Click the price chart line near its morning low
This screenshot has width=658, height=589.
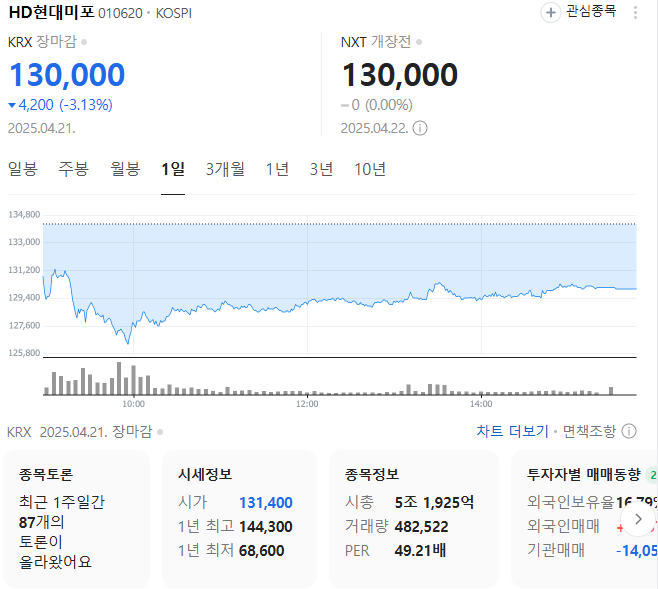click(x=128, y=343)
